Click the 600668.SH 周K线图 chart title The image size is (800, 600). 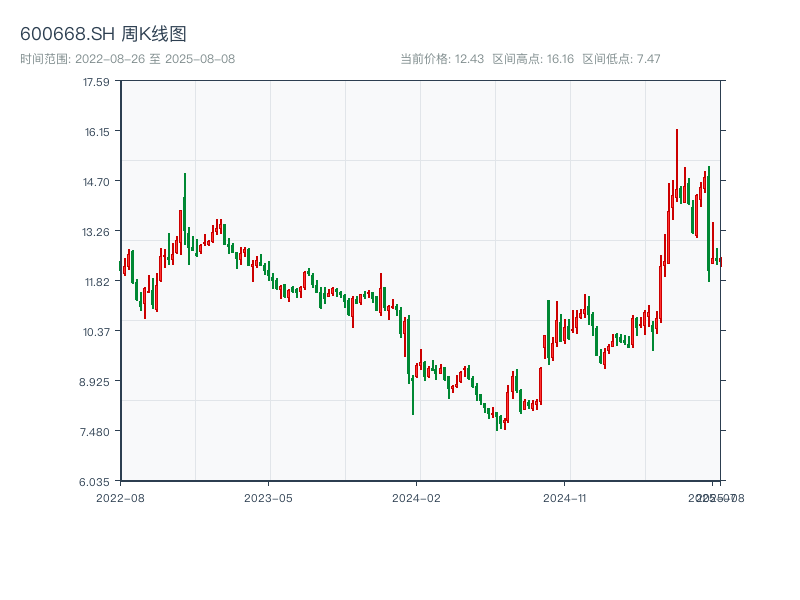click(x=103, y=34)
